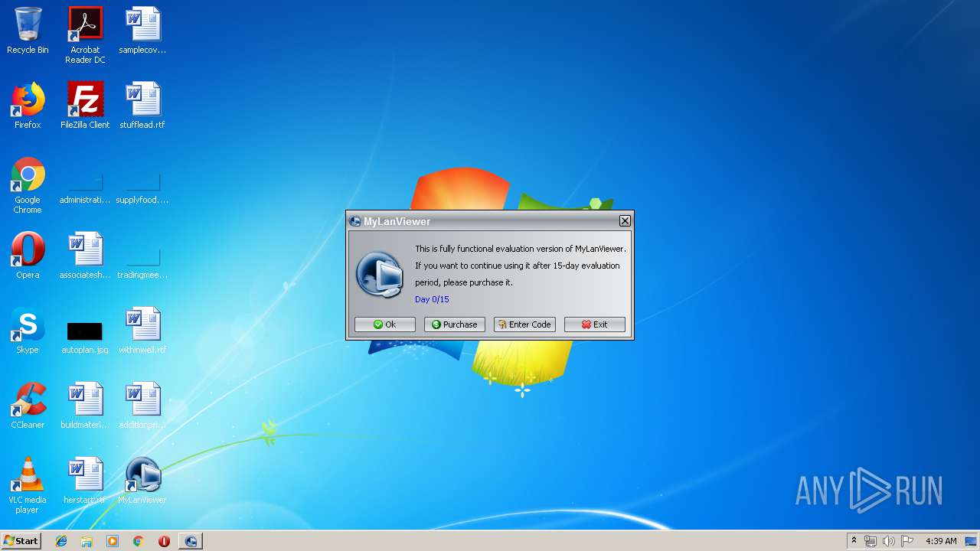Click the Purchase button
The image size is (980, 551).
tap(454, 324)
